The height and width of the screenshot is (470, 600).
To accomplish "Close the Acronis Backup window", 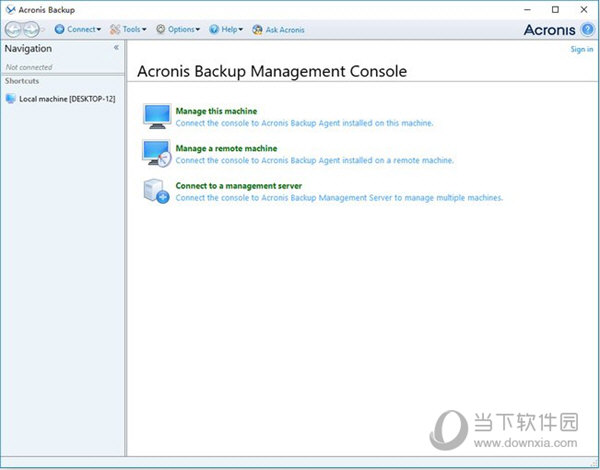I will coord(584,10).
